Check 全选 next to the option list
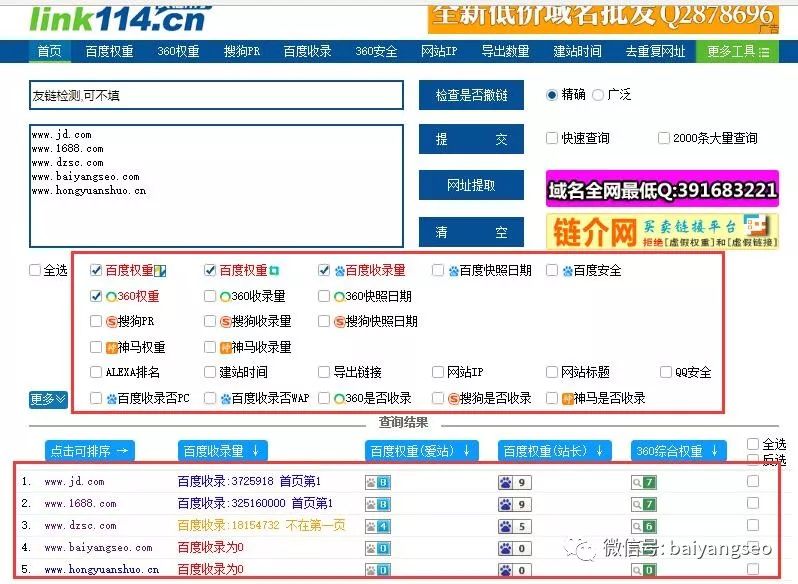 tap(35, 270)
